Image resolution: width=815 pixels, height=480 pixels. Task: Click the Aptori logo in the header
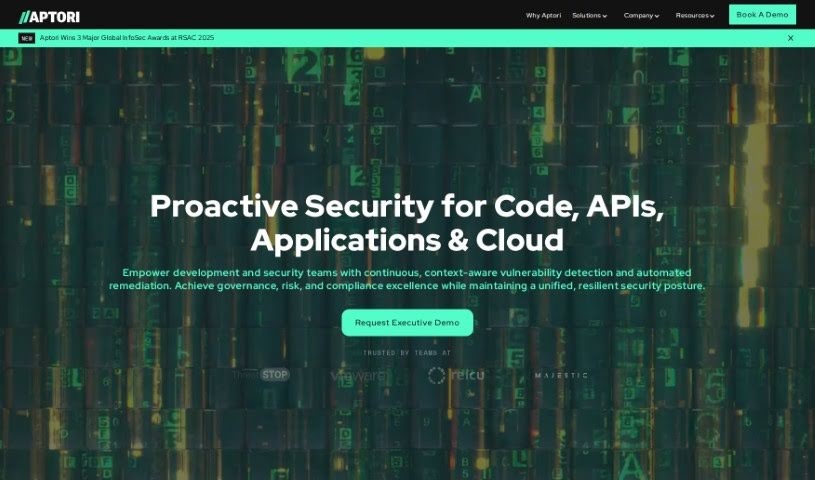tap(50, 16)
